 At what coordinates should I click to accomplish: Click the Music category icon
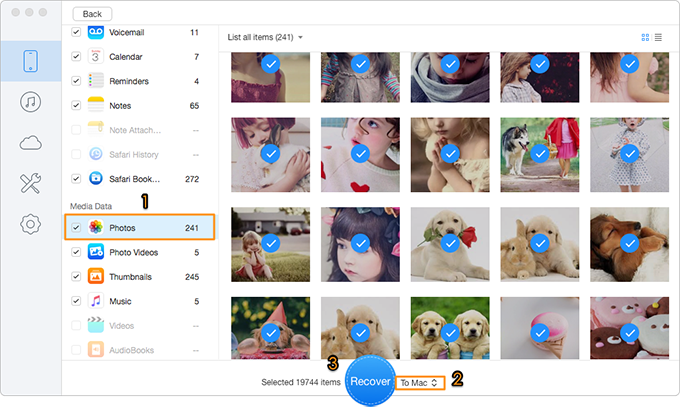click(96, 301)
